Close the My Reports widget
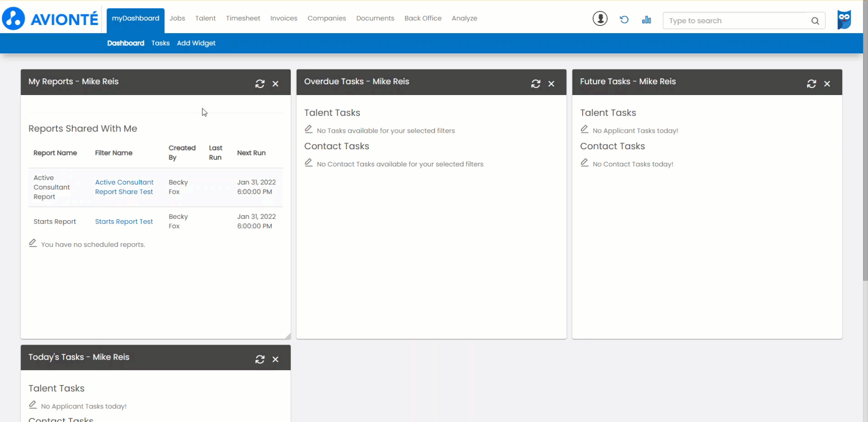This screenshot has height=422, width=868. (276, 84)
